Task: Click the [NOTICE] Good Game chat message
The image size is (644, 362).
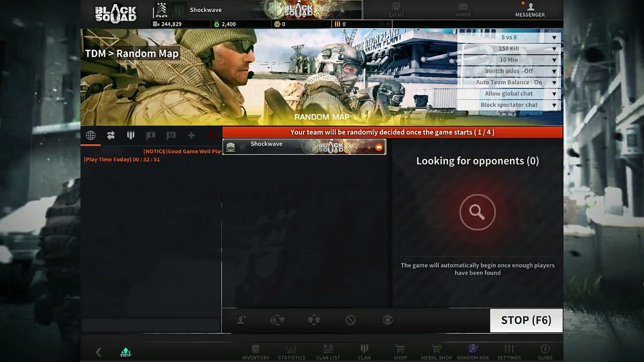Action: 182,151
